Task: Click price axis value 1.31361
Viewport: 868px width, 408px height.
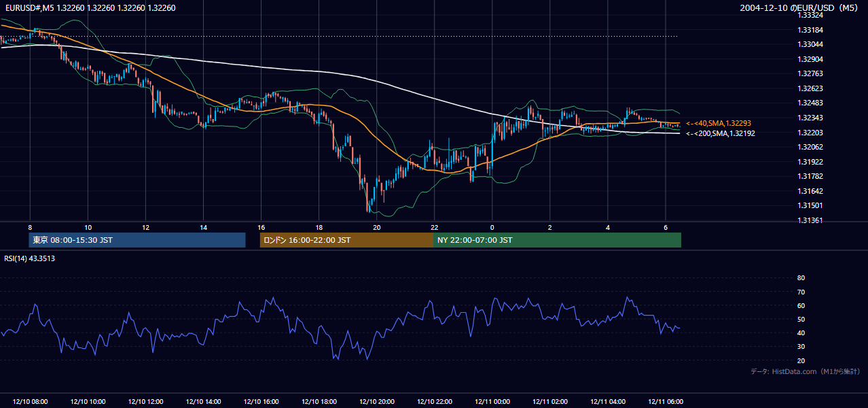Action: (812, 220)
